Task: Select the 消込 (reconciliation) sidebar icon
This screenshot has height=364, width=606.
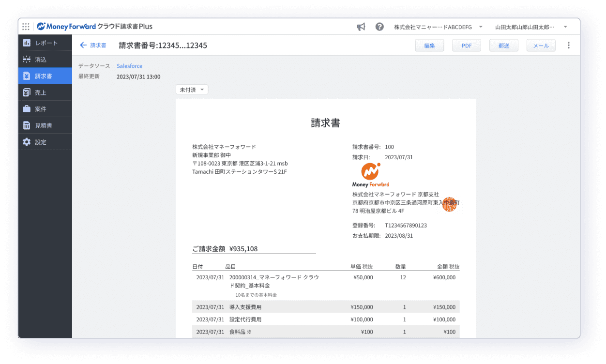Action: pyautogui.click(x=45, y=59)
